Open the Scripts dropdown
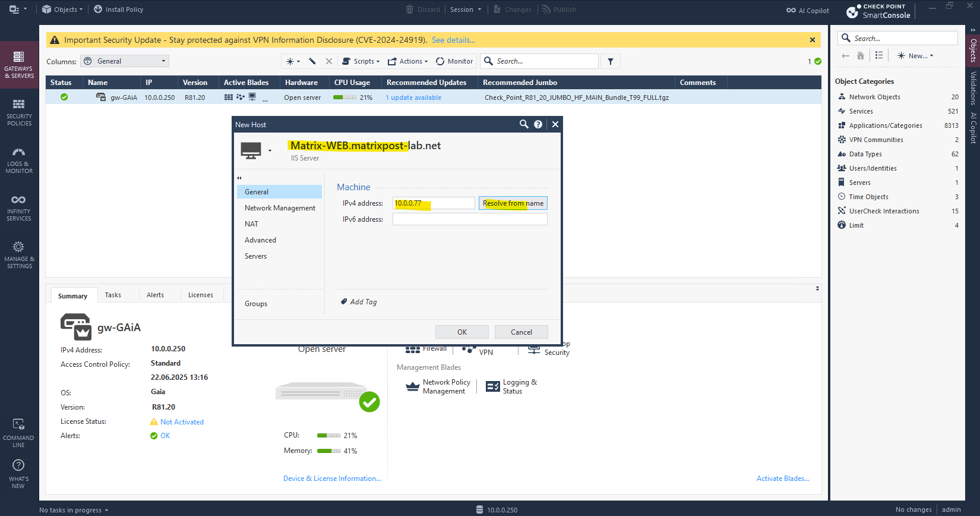Viewport: 980px width, 516px height. pos(361,61)
